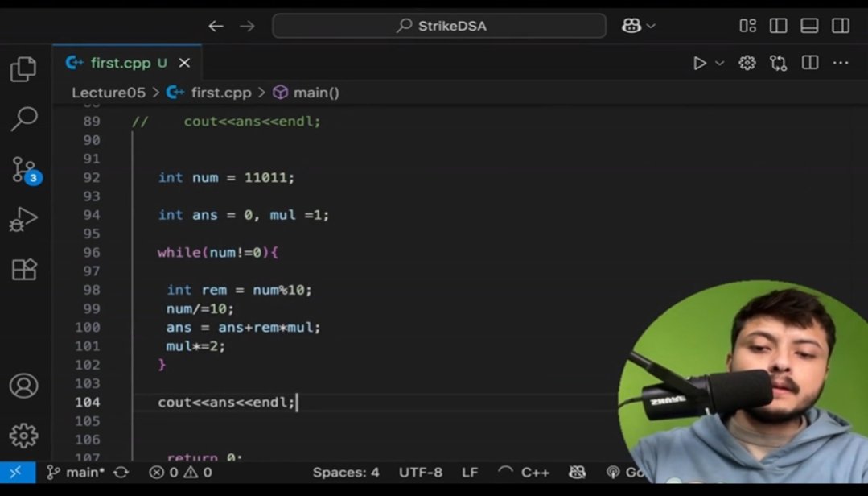This screenshot has height=496, width=868.
Task: Switch git branch via main* status item
Action: [76, 473]
